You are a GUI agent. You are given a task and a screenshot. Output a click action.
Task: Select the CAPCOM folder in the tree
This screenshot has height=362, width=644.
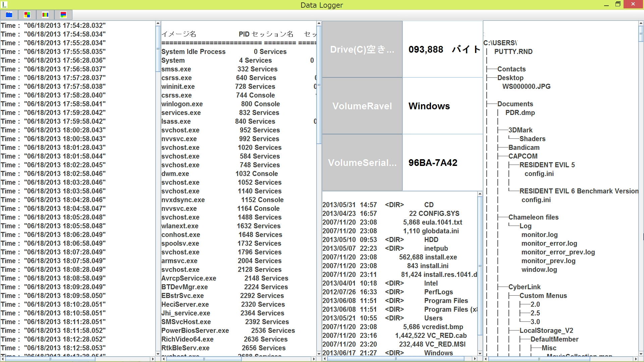[523, 156]
